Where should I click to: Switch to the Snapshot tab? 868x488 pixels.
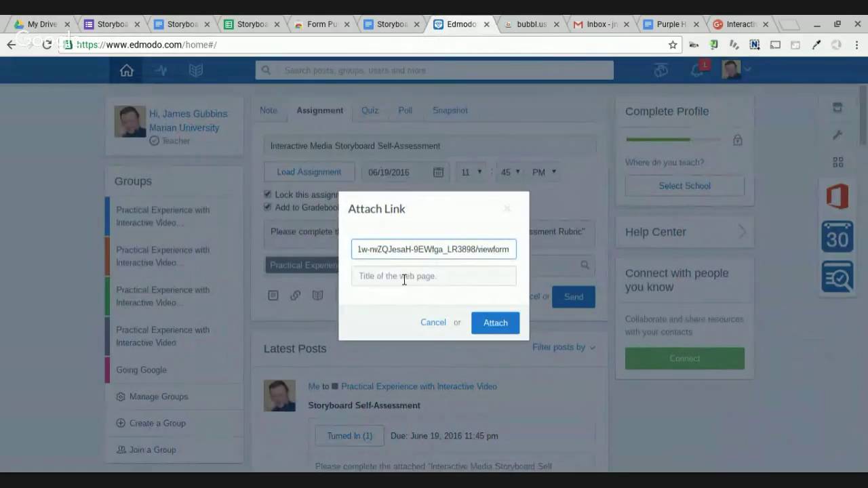[x=450, y=110]
